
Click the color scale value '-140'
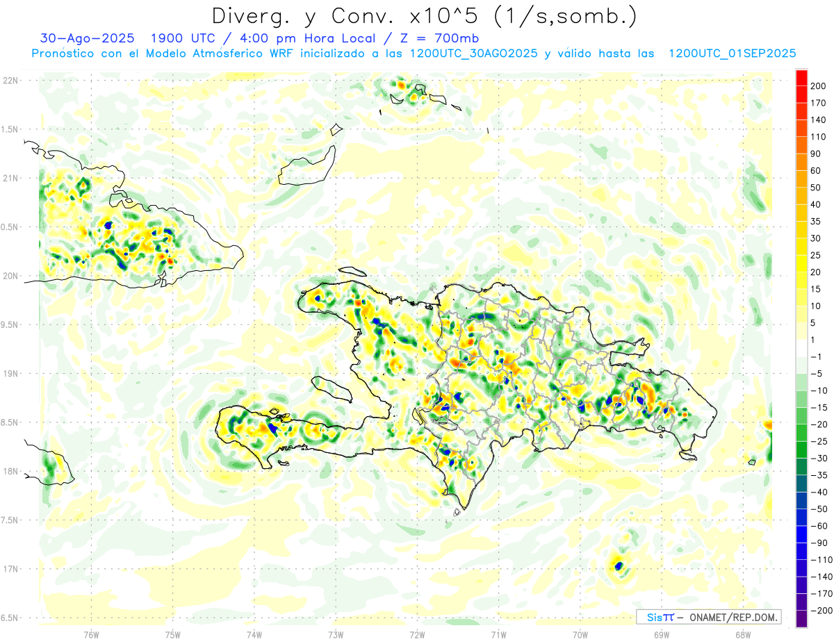click(821, 577)
